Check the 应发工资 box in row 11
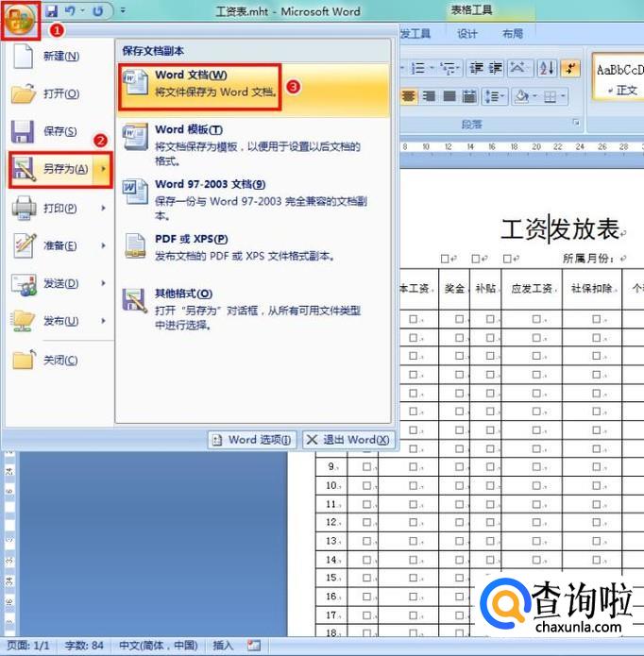The image size is (644, 656). tap(536, 504)
